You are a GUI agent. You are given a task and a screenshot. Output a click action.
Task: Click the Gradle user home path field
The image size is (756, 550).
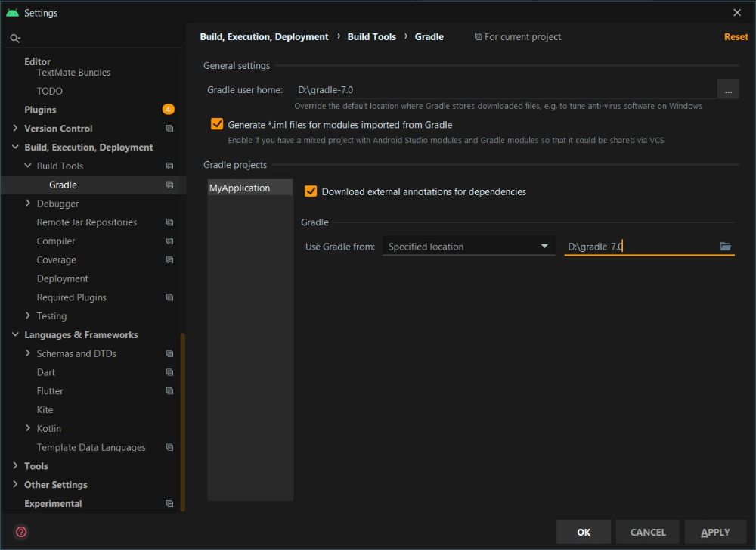(503, 90)
